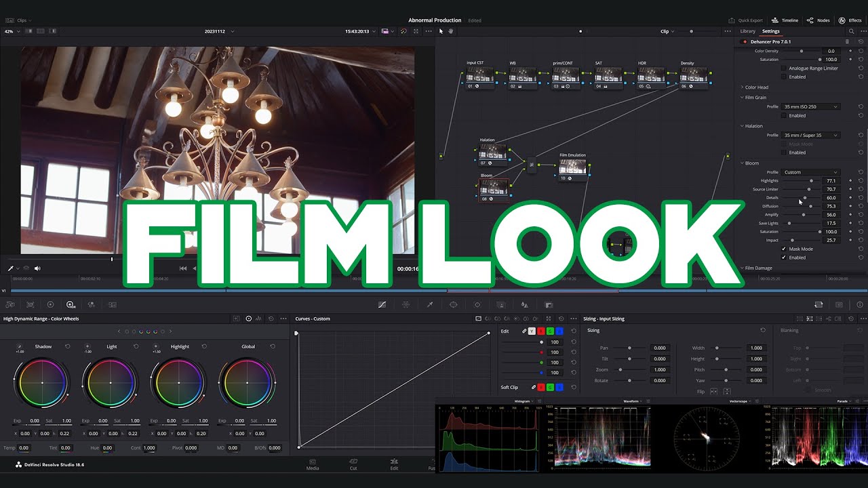This screenshot has height=488, width=868.
Task: Select the green curve channel in Edit row
Action: [550, 331]
